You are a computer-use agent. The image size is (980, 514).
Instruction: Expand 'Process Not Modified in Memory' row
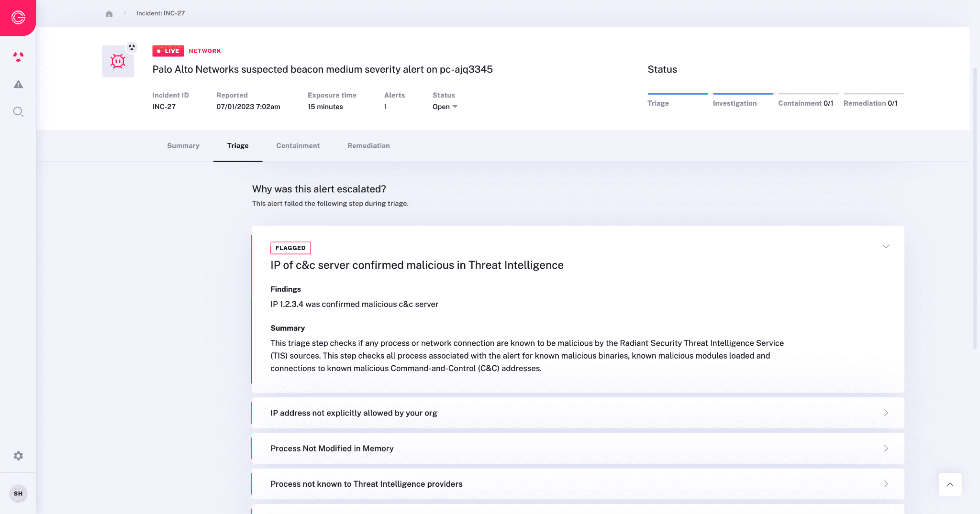(578, 448)
